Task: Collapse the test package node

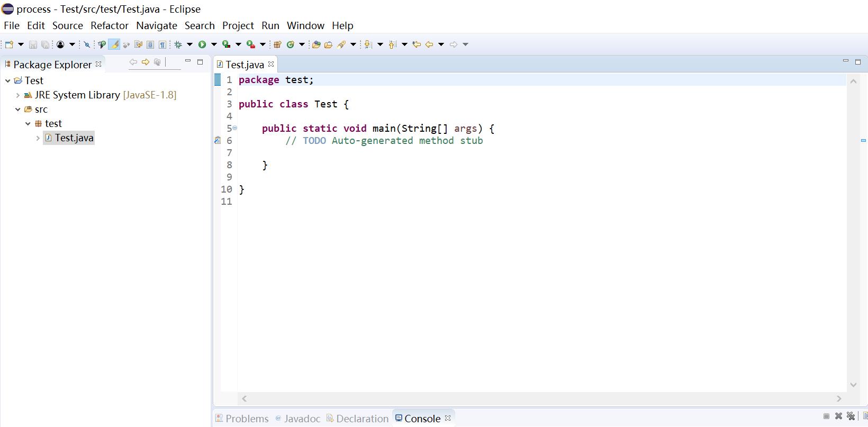Action: tap(28, 124)
